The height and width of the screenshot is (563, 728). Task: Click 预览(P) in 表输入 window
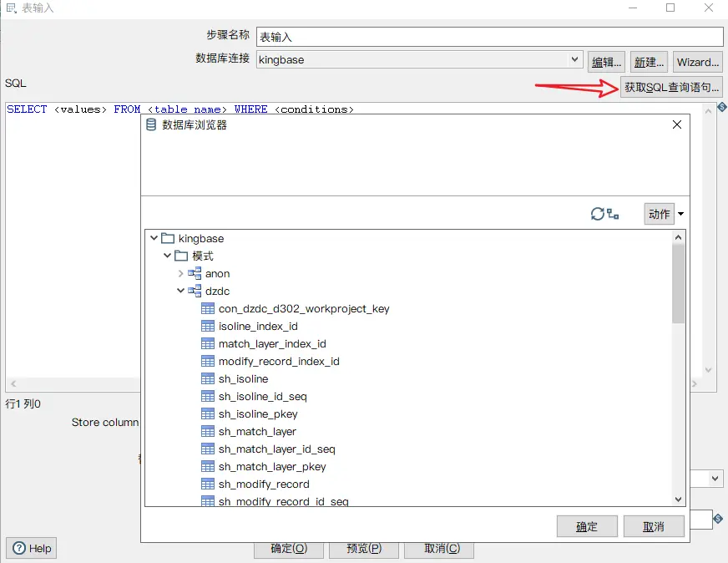click(364, 549)
